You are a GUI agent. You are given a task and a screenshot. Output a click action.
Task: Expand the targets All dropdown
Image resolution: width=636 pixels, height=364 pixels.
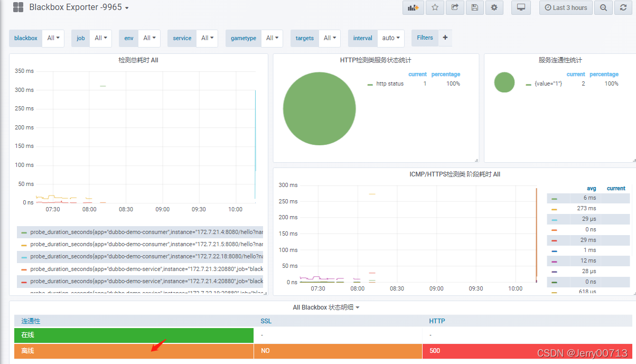pyautogui.click(x=330, y=38)
